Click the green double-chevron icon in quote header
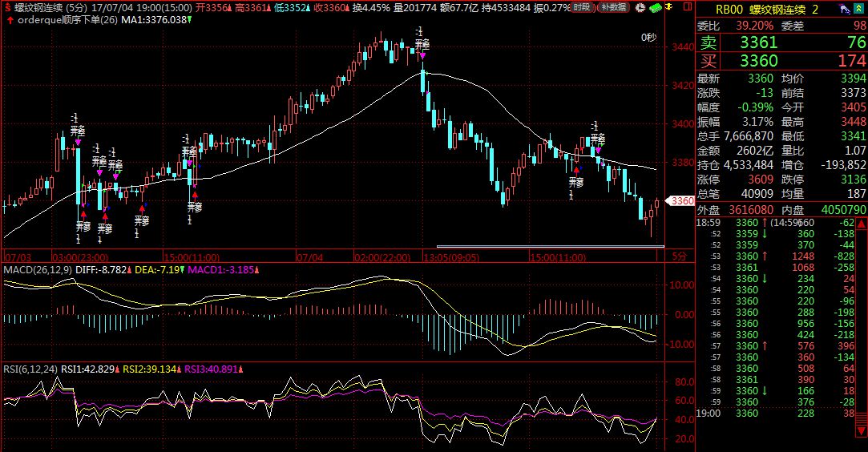Image resolution: width=868 pixels, height=452 pixels. click(x=859, y=10)
